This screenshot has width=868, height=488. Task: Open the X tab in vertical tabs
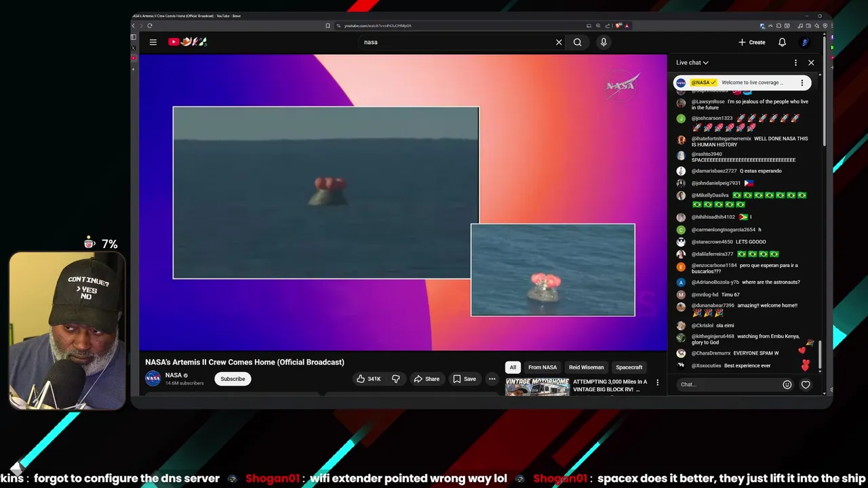click(134, 48)
